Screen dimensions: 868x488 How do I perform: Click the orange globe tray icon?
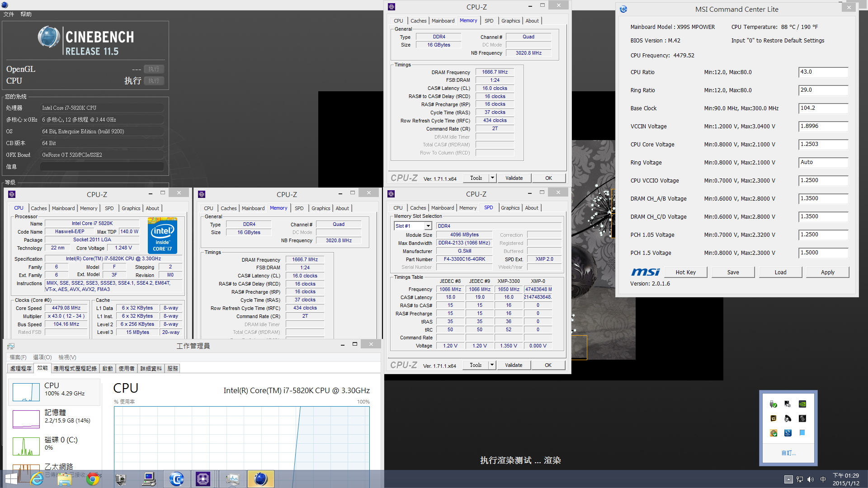pos(774,433)
